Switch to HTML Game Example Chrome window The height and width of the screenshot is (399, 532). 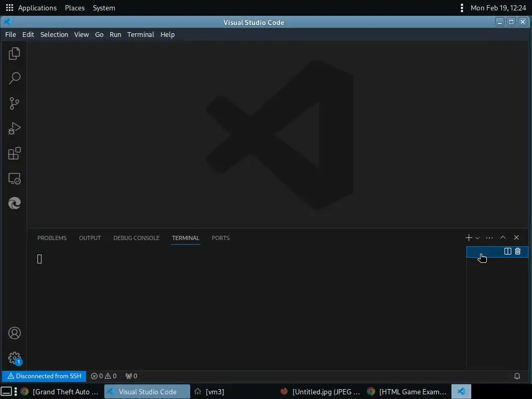(x=407, y=392)
